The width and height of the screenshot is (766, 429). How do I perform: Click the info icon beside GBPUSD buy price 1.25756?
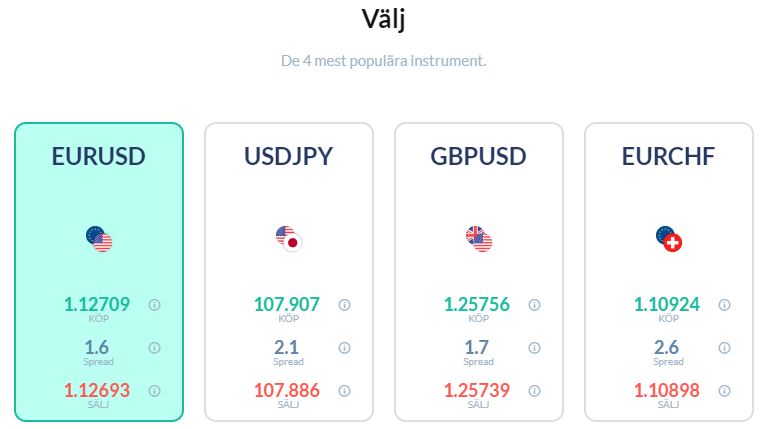534,305
